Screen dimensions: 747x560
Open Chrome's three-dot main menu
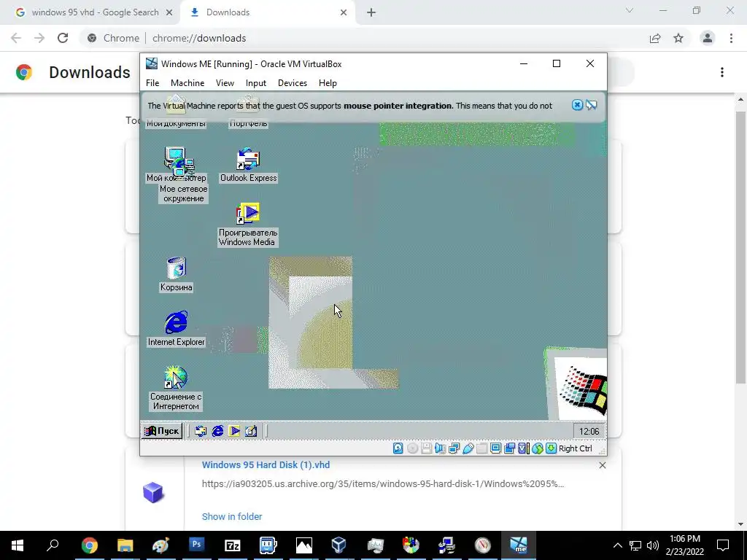click(731, 38)
